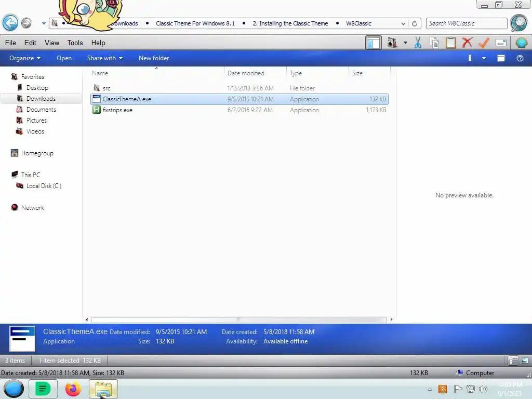This screenshot has height=399, width=532.
Task: Click the horizontal scrollbar in file list
Action: (x=239, y=320)
